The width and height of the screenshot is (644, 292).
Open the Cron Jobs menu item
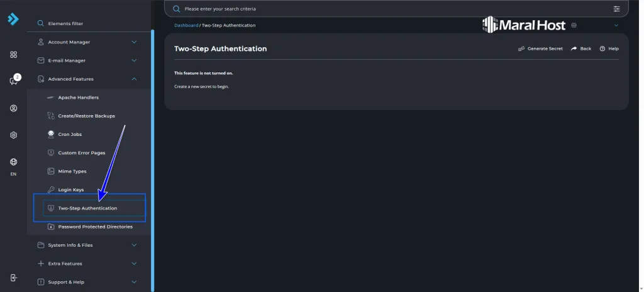click(70, 134)
